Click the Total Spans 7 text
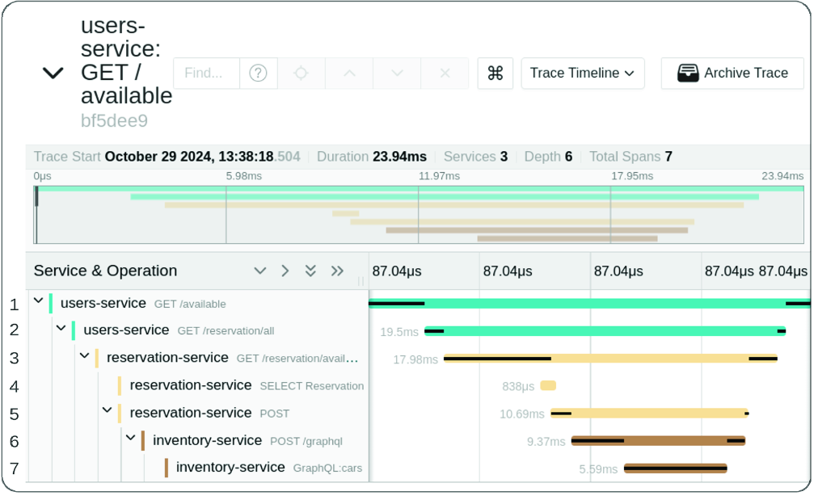The width and height of the screenshot is (818, 504). tap(630, 157)
